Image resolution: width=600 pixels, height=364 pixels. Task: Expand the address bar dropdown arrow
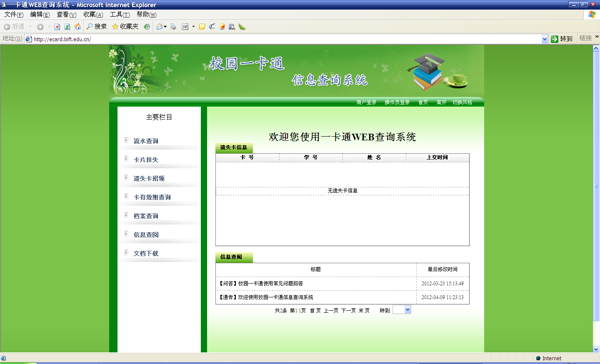click(x=545, y=39)
